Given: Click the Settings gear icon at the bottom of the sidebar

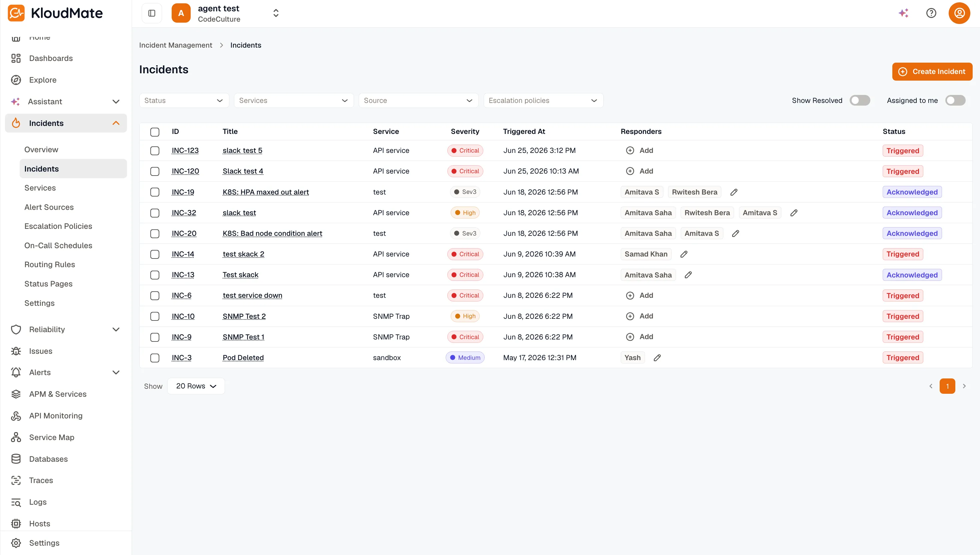Looking at the screenshot, I should point(16,543).
